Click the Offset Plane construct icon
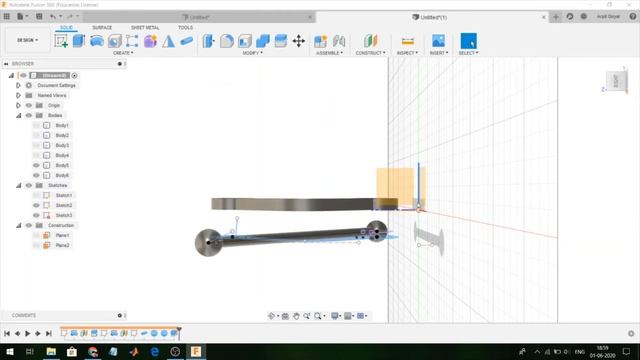The width and height of the screenshot is (640, 360). [x=370, y=41]
